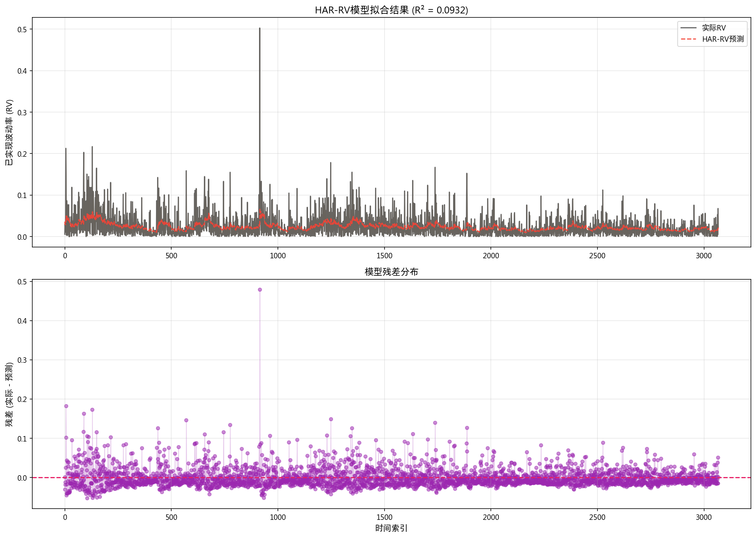This screenshot has width=756, height=538.
Task: Click the gray 实际RV legend line sample
Action: click(x=688, y=28)
